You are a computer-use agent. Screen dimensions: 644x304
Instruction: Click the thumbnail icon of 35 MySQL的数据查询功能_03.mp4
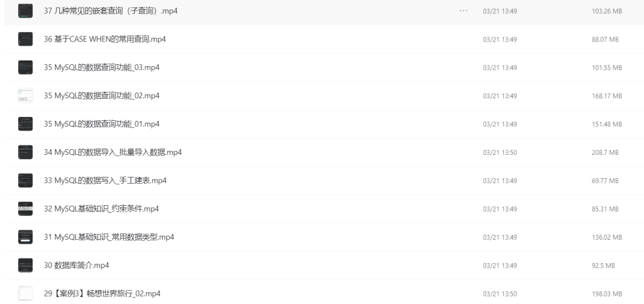25,67
